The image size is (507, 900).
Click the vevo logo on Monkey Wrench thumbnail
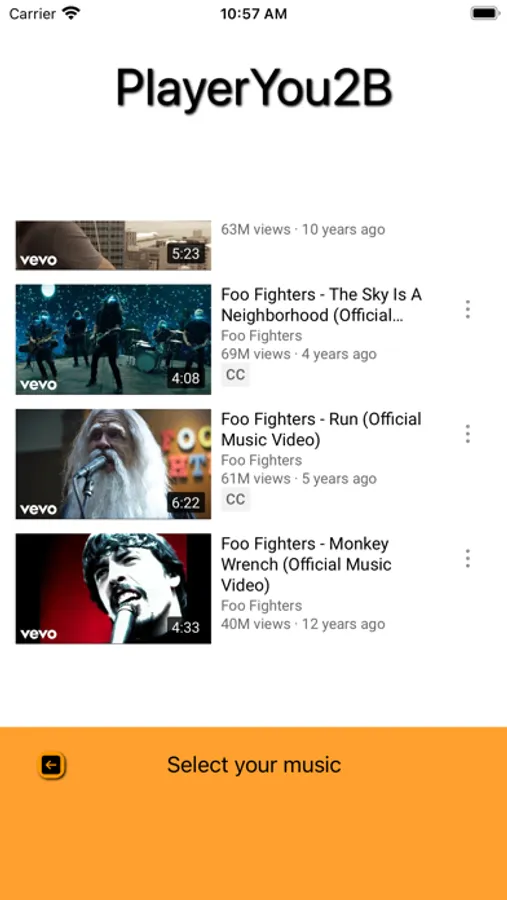[x=38, y=634]
